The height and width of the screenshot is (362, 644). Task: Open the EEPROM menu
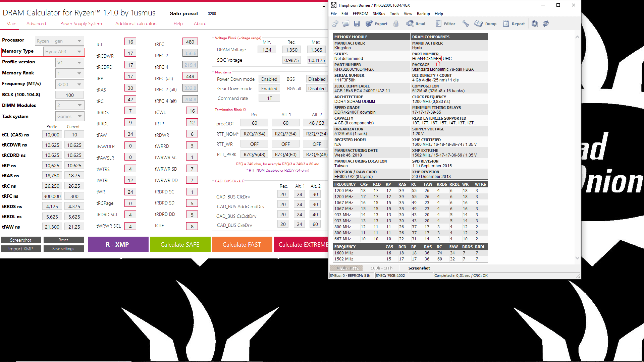coord(361,14)
